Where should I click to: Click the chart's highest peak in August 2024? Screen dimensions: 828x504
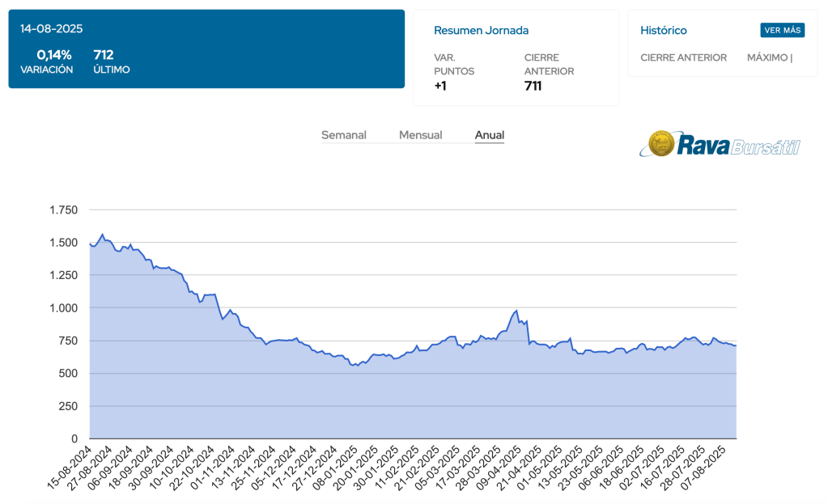coord(102,235)
